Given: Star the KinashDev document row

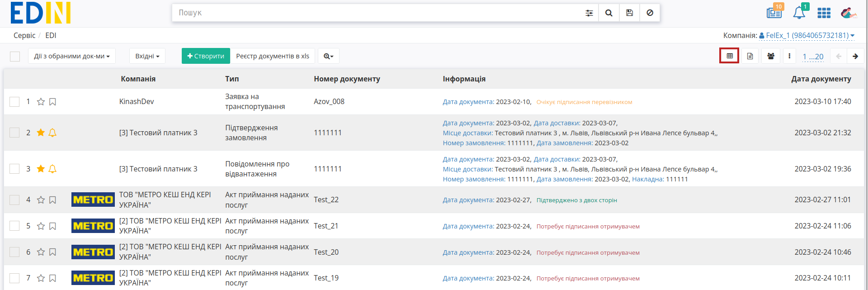Looking at the screenshot, I should (41, 102).
